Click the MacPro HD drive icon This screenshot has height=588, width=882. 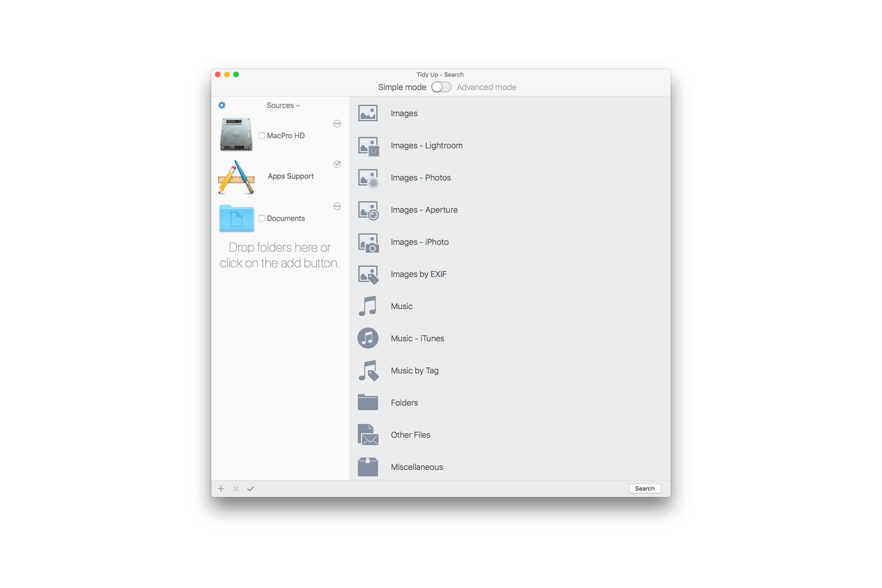[236, 135]
